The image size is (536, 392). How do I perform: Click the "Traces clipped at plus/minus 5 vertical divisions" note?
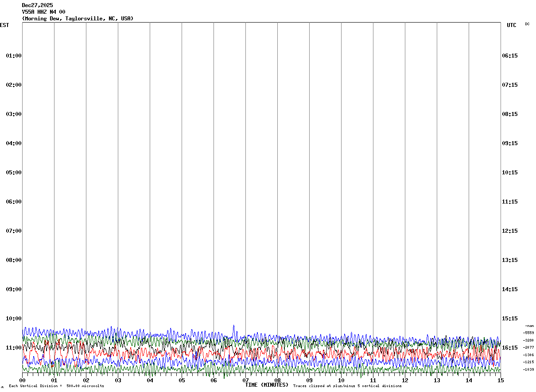coord(347,386)
